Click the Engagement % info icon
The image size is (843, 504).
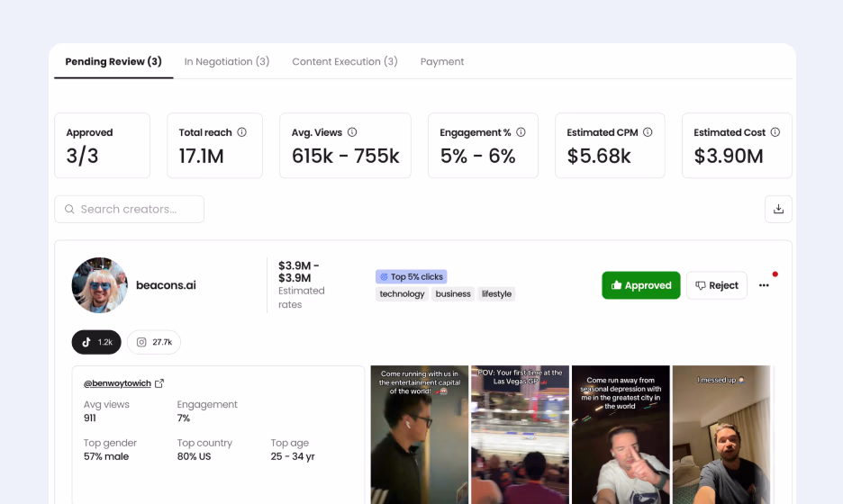point(521,132)
